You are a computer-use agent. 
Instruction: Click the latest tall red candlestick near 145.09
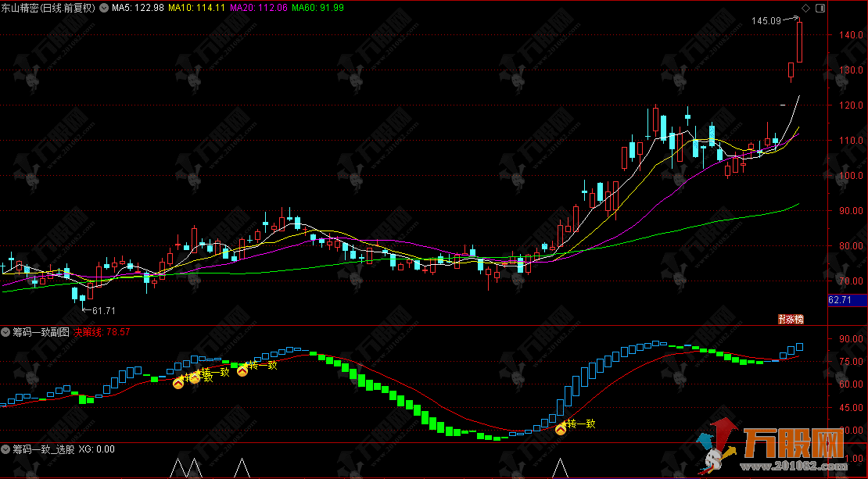[799, 42]
